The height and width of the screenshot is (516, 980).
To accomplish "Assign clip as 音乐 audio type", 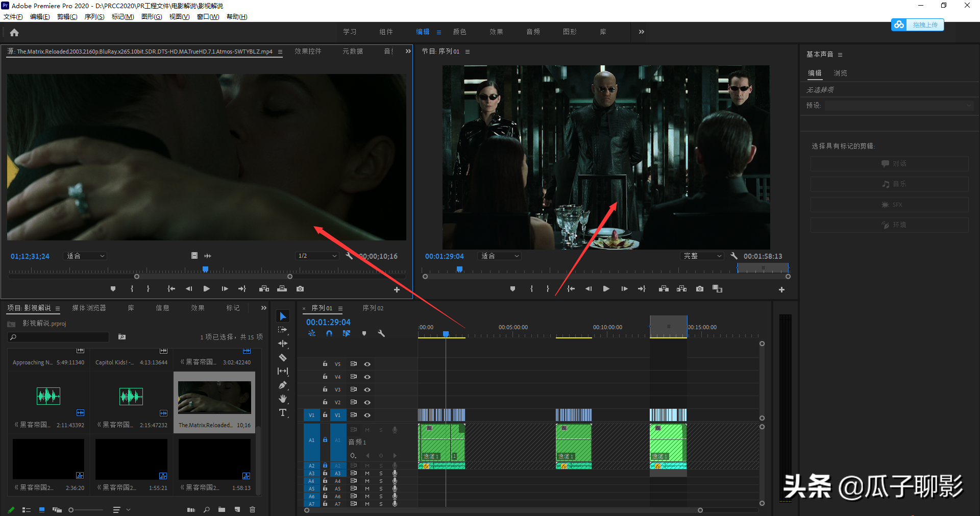I will point(889,184).
